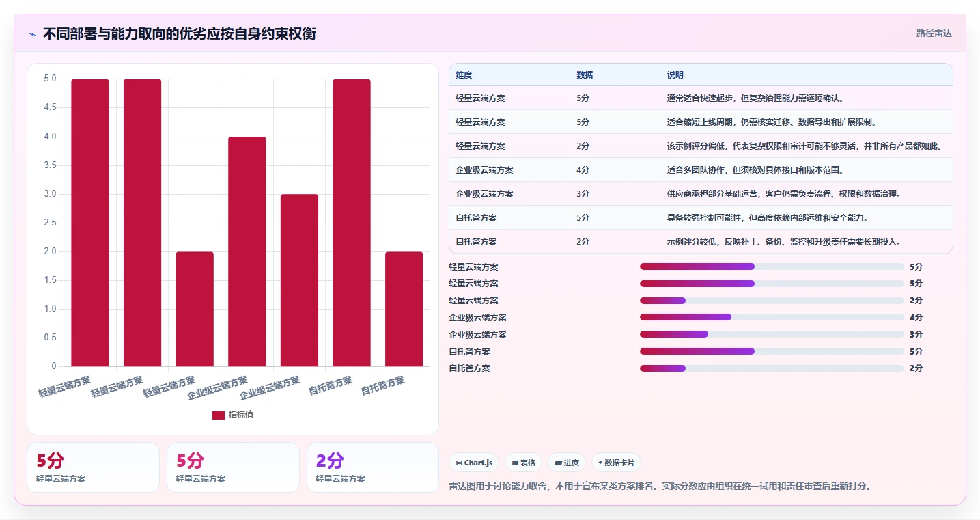The image size is (980, 520).
Task: Click the 企业级云端方案 3分 progress bar
Action: 772,334
